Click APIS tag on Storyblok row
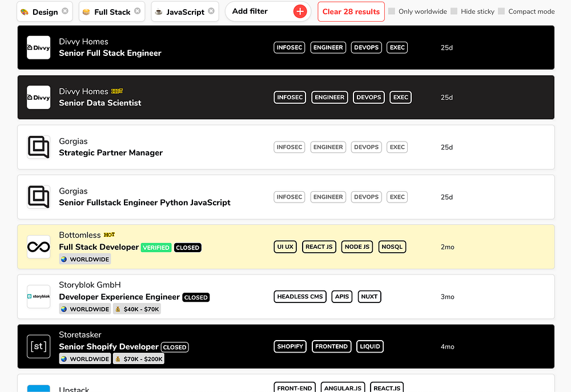This screenshot has height=392, width=571. click(x=342, y=297)
